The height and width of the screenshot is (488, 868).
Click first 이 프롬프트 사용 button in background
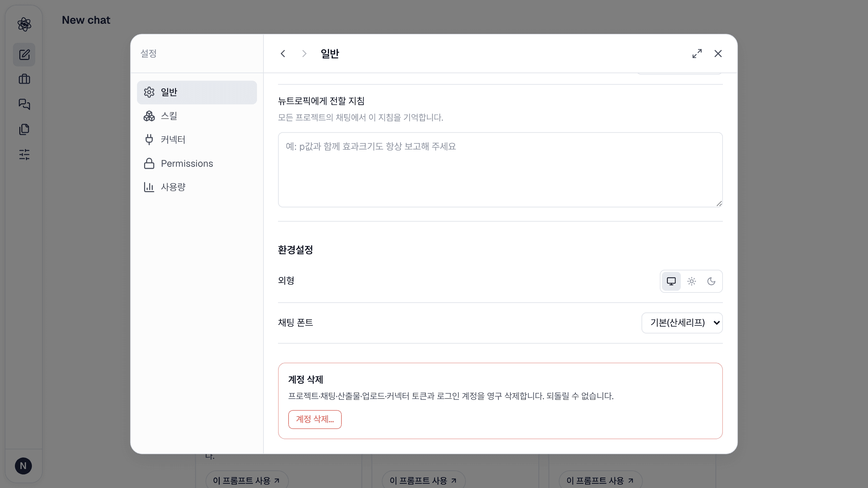[246, 480]
